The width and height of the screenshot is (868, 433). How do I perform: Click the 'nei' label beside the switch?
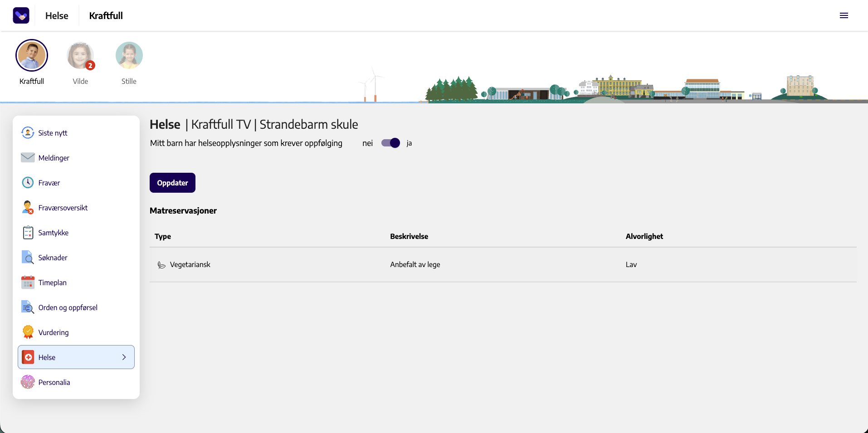pyautogui.click(x=367, y=143)
